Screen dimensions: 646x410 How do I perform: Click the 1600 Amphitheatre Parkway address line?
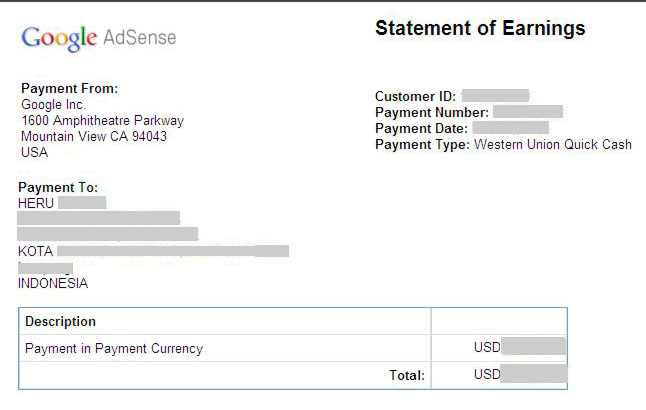(x=102, y=120)
